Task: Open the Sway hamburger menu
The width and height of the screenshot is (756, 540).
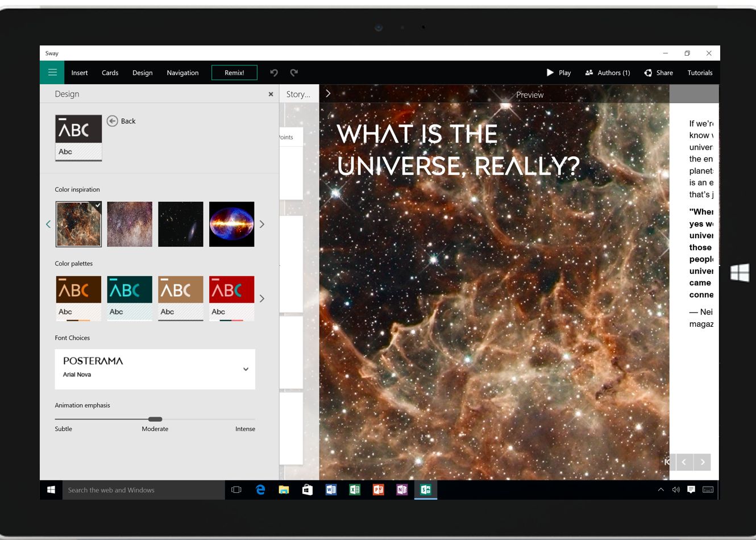Action: click(x=52, y=72)
